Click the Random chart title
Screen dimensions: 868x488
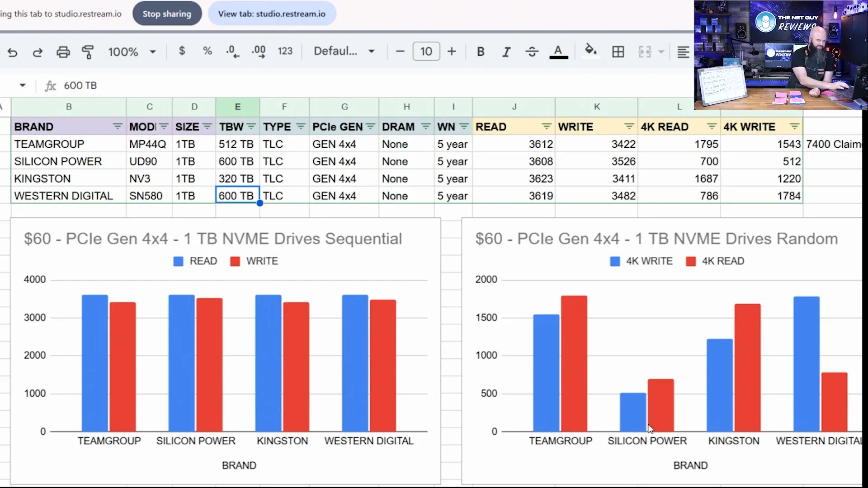coord(656,239)
